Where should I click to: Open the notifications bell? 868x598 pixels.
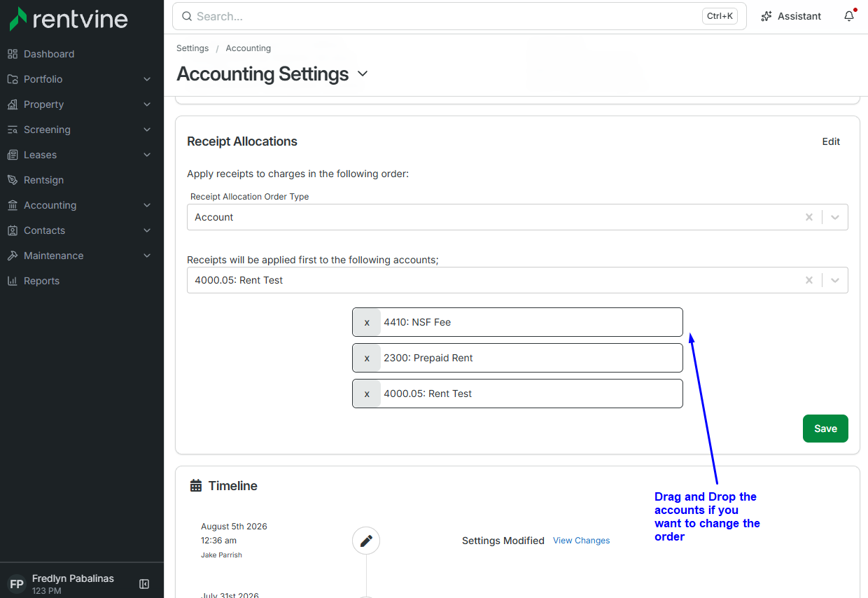849,16
